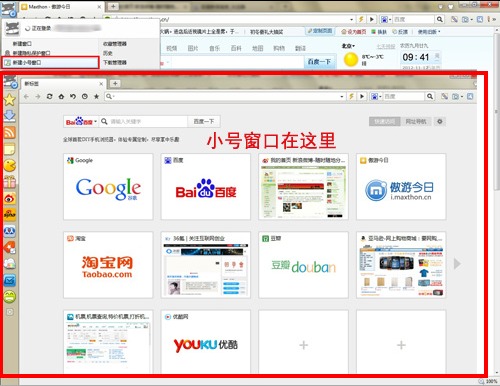Open the Renren people sidebar icon

coord(10,231)
